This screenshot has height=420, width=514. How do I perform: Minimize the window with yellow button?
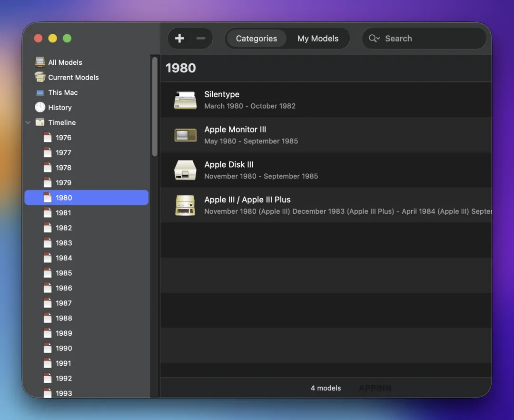tap(52, 39)
